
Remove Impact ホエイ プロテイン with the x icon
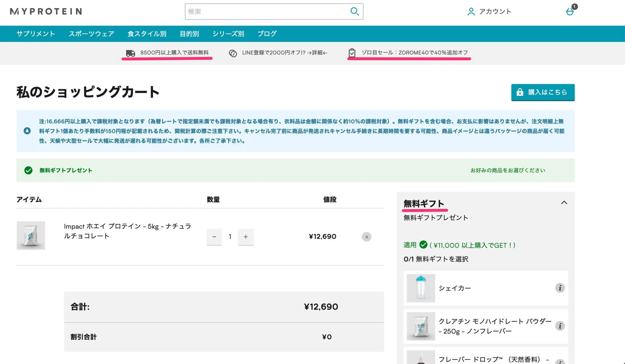pos(367,237)
